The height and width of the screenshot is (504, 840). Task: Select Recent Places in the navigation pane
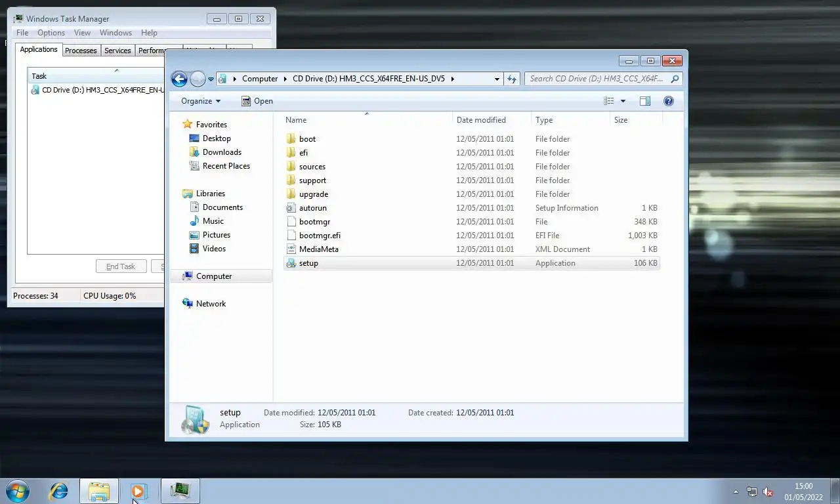(226, 166)
